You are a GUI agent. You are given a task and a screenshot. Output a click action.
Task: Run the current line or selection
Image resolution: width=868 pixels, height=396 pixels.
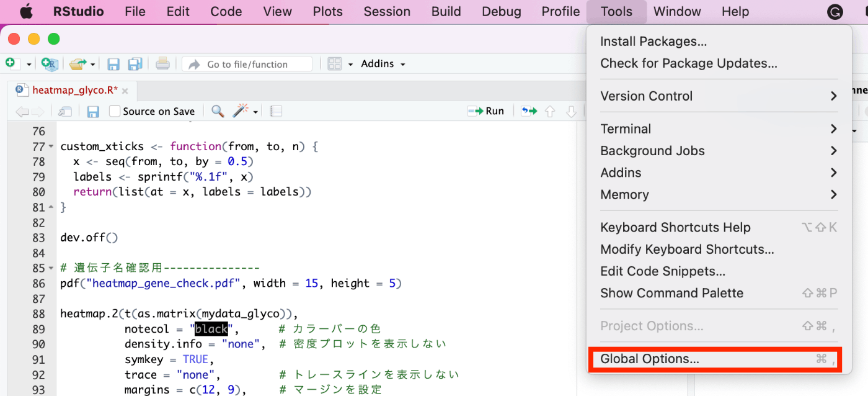coord(486,111)
